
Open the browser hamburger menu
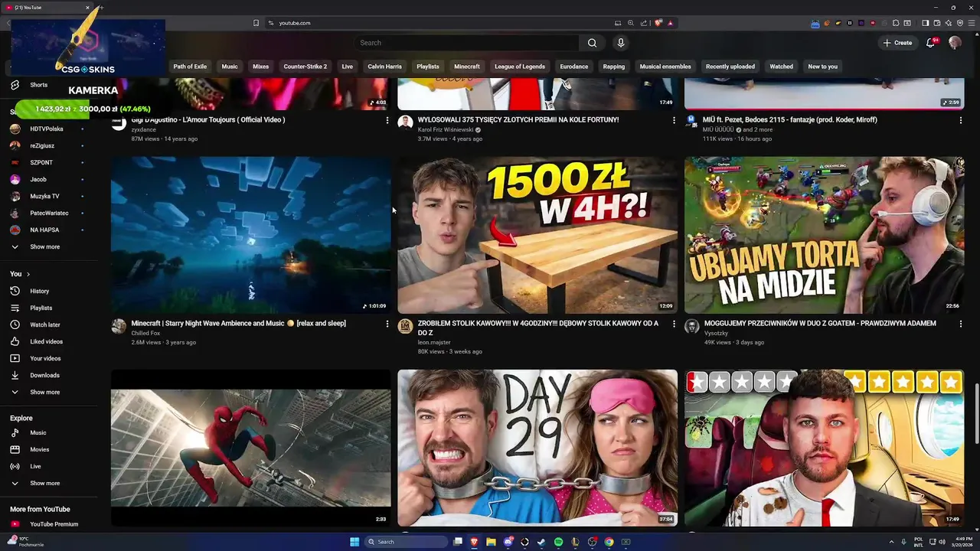pyautogui.click(x=972, y=23)
